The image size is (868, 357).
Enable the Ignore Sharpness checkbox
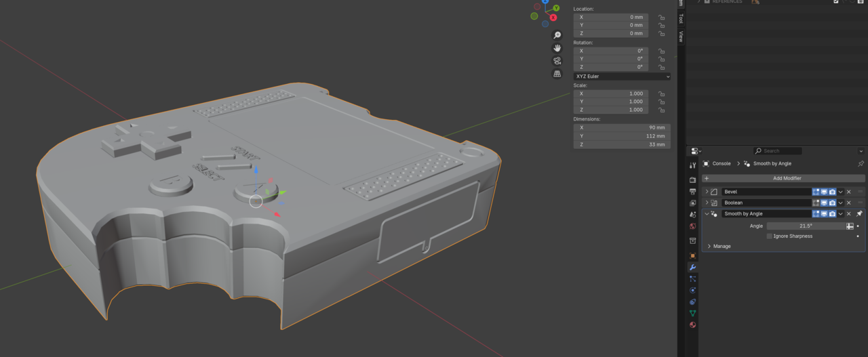coord(770,236)
